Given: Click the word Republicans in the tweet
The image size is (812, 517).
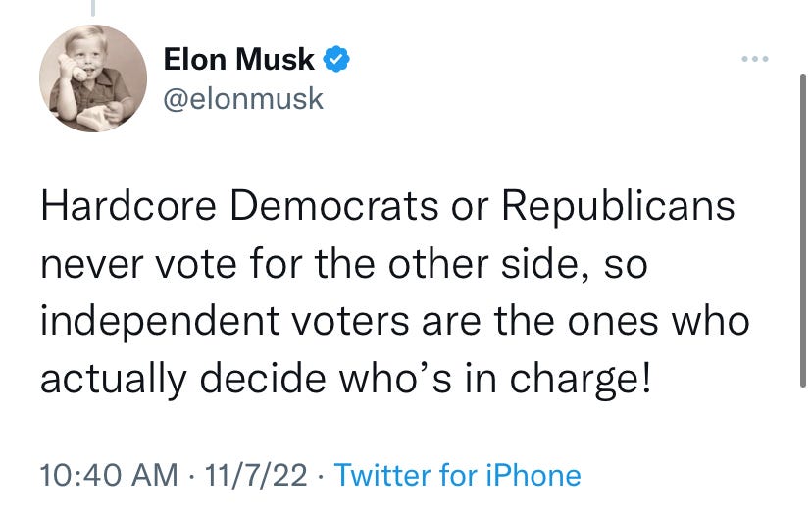Looking at the screenshot, I should 618,209.
